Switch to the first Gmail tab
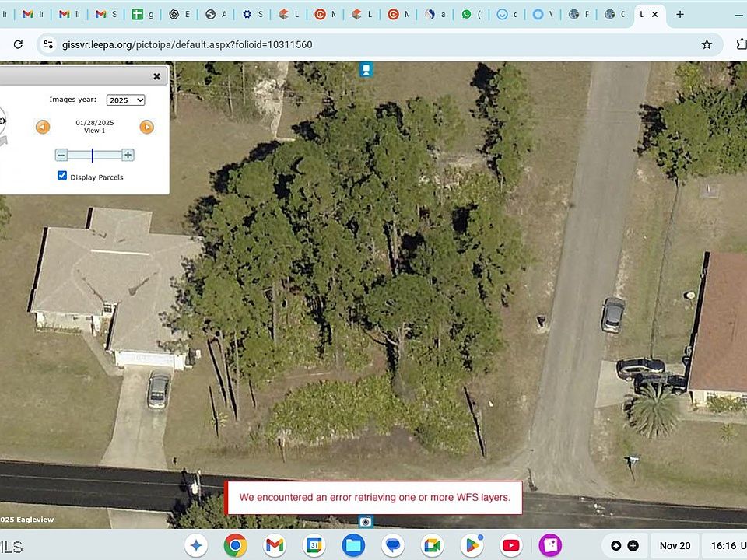 coord(28,14)
